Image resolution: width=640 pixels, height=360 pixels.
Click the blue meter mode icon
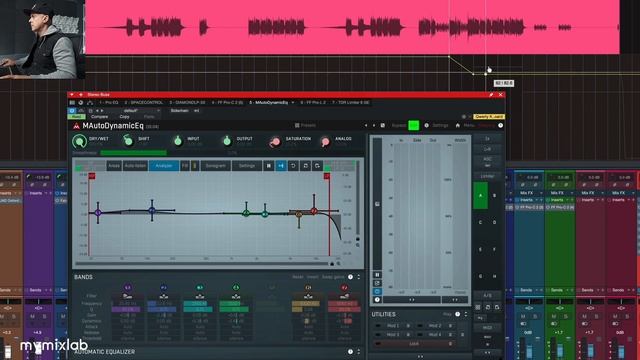click(377, 291)
